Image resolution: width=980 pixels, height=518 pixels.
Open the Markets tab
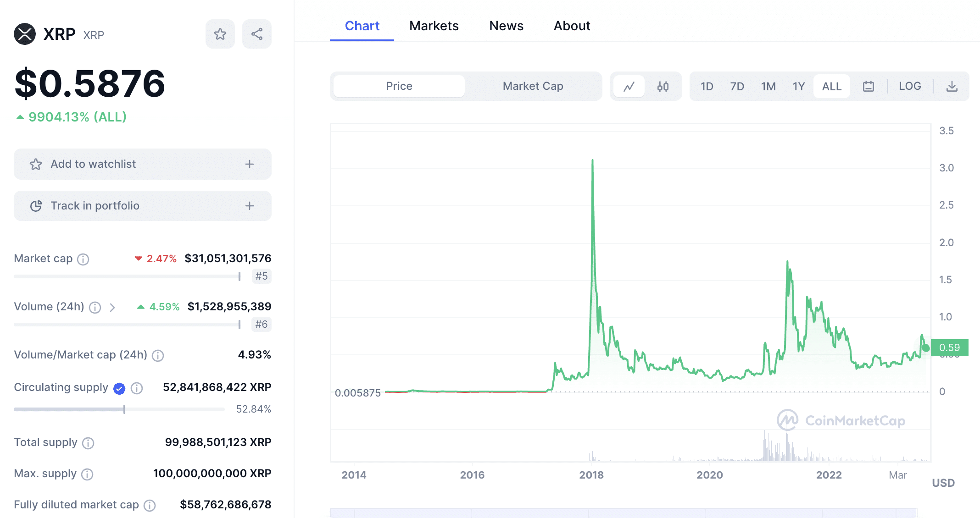click(x=434, y=26)
